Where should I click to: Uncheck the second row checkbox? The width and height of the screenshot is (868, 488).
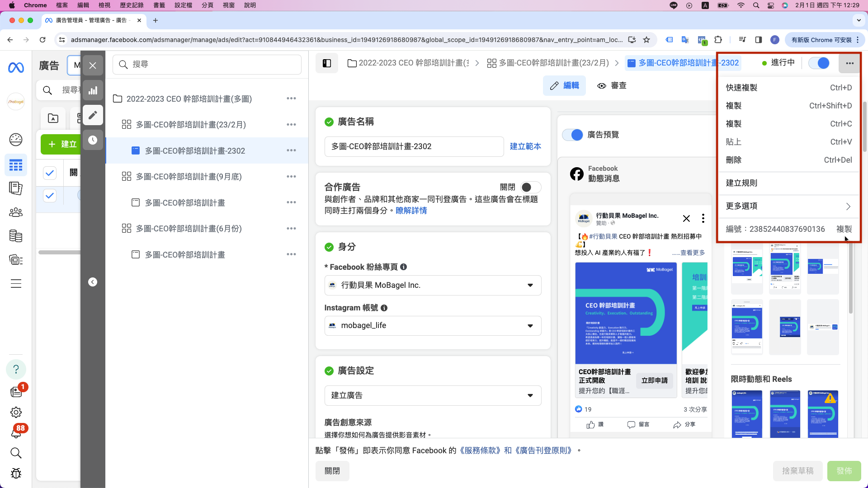tap(50, 196)
